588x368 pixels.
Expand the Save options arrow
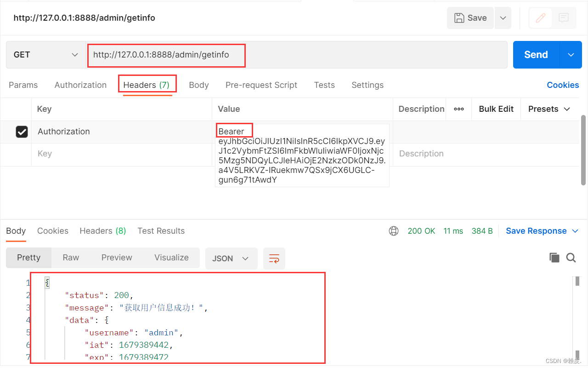(x=503, y=18)
